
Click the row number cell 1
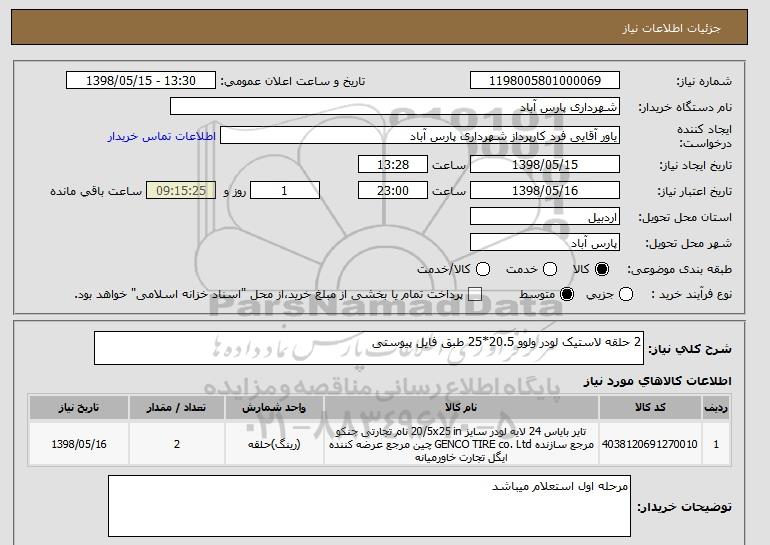click(x=716, y=444)
